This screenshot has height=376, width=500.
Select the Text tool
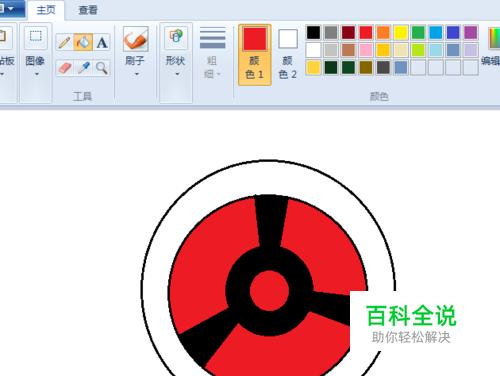click(102, 42)
